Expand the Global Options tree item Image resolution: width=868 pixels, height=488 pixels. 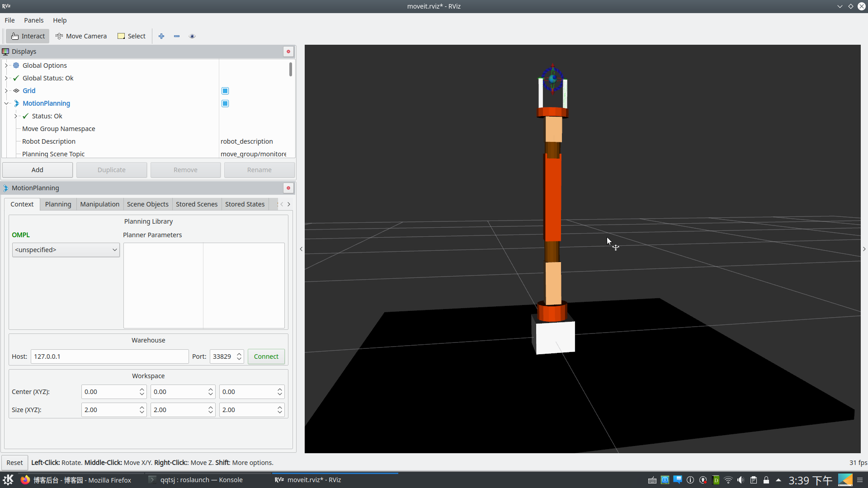pos(6,66)
